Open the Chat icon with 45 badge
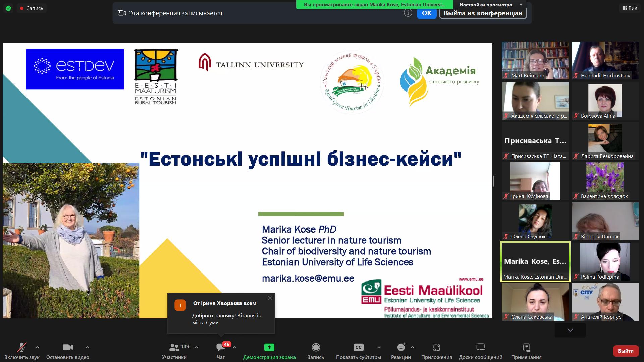The image size is (644, 362). 221,348
